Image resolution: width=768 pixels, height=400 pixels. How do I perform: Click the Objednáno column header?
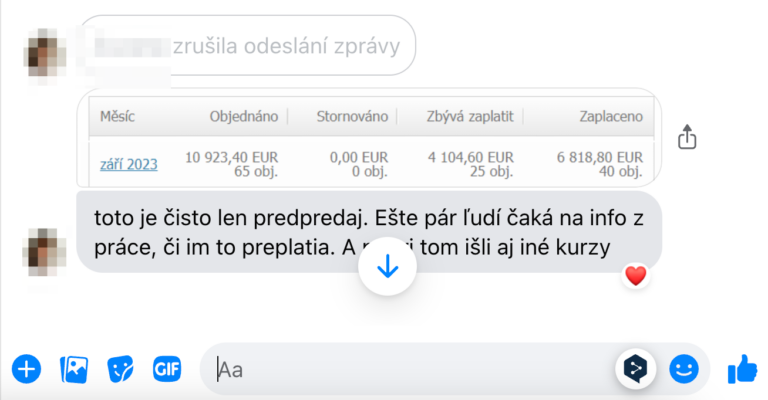[x=242, y=117]
